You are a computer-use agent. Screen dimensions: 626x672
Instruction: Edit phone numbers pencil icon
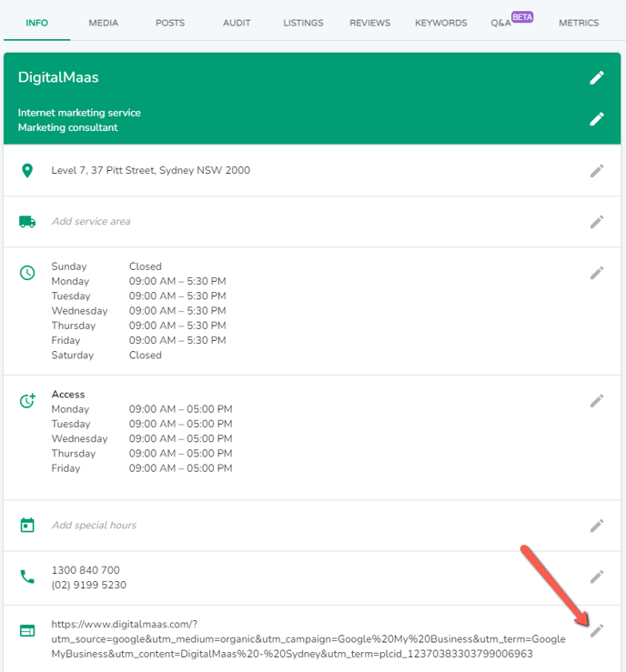(x=596, y=577)
